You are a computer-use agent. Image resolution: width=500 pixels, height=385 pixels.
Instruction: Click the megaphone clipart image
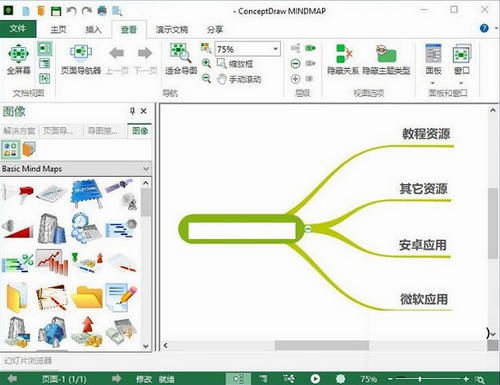(x=18, y=194)
